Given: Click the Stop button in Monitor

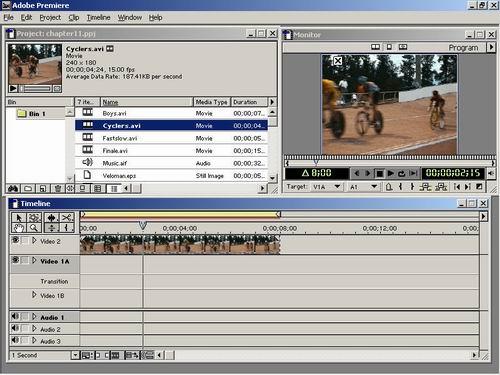Looking at the screenshot, I should pos(379,173).
